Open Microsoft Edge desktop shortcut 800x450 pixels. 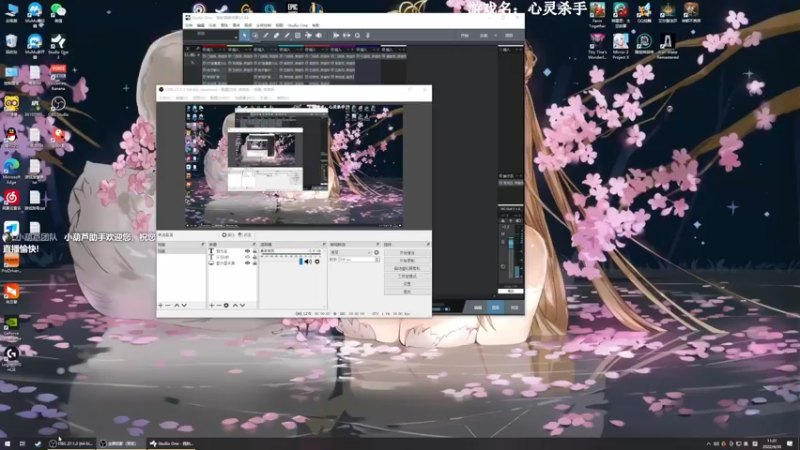click(11, 171)
